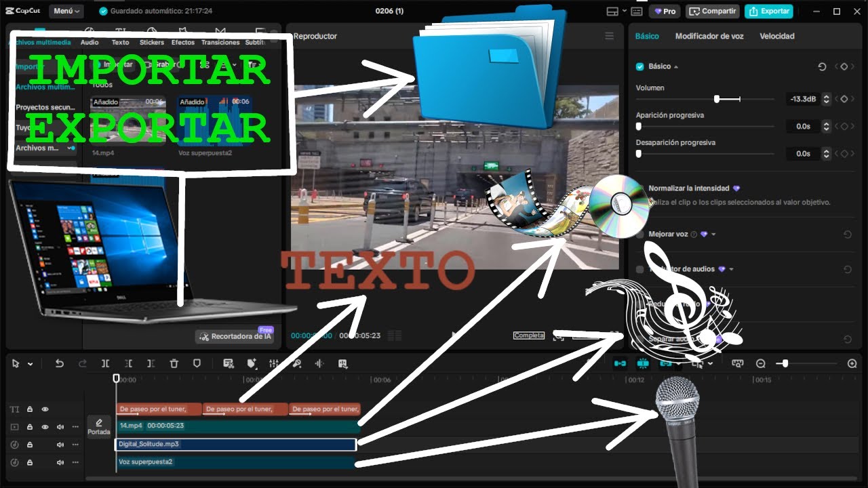Select the first 'De paseo por el tuner' text clip
The width and height of the screenshot is (868, 488).
pos(159,409)
